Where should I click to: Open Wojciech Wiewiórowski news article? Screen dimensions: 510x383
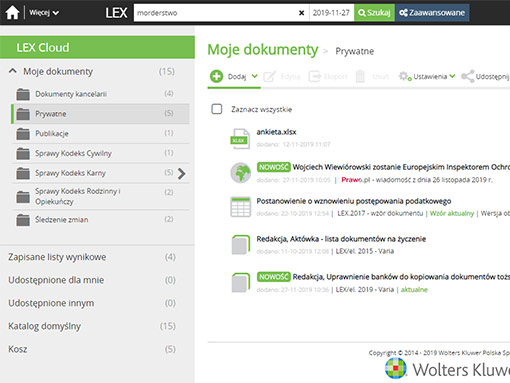[x=401, y=167]
